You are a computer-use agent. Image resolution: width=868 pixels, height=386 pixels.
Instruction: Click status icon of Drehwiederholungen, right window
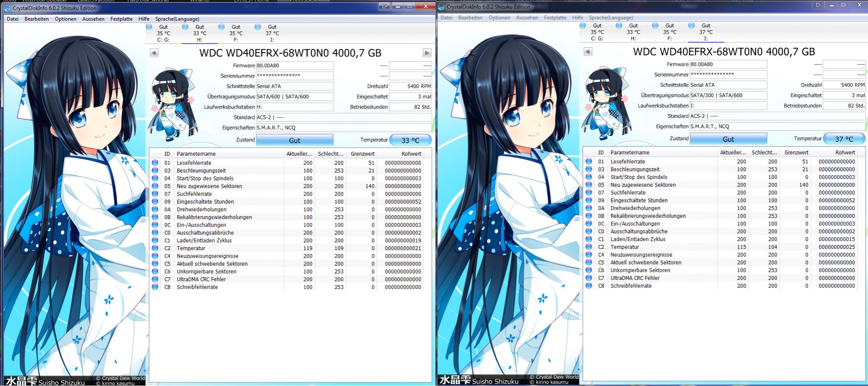point(589,208)
